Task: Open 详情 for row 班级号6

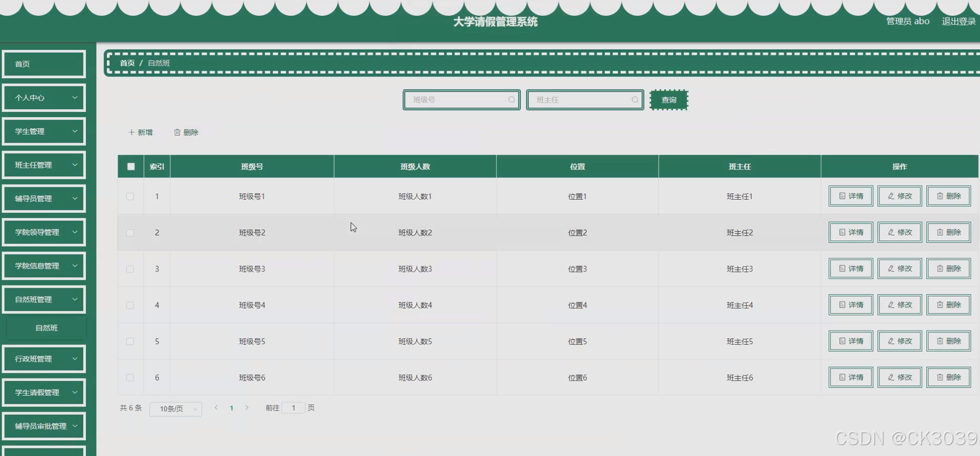Action: [x=851, y=377]
